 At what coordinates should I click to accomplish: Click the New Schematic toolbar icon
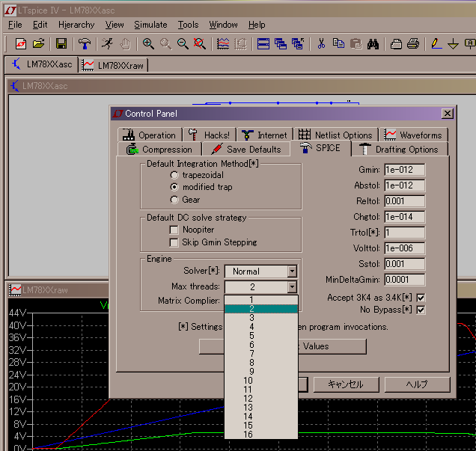point(21,44)
